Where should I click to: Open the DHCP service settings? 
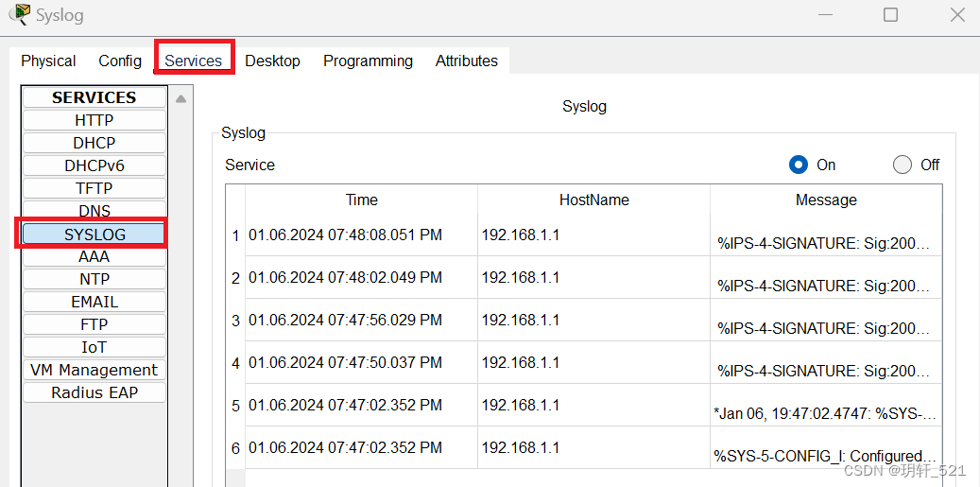95,143
